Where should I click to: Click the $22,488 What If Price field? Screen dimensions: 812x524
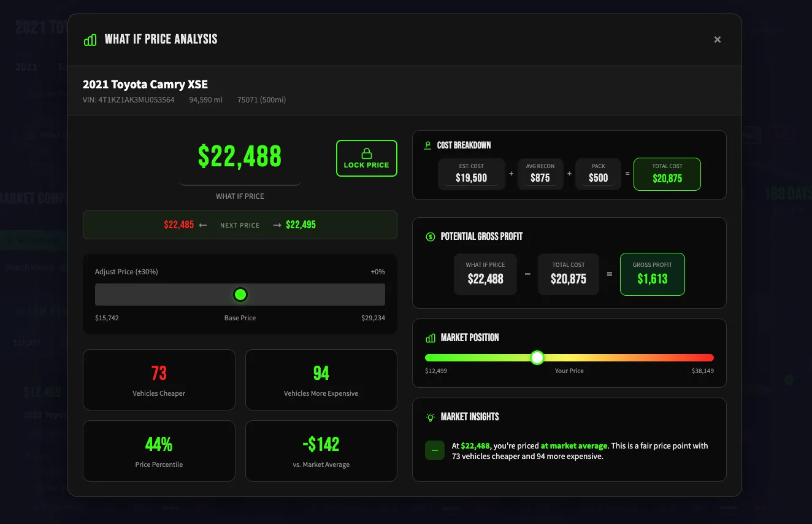click(x=240, y=157)
